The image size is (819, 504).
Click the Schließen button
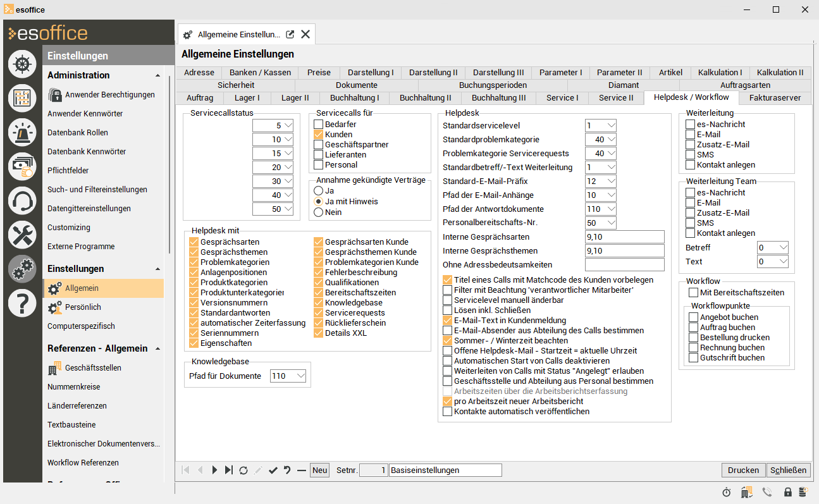pyautogui.click(x=789, y=470)
